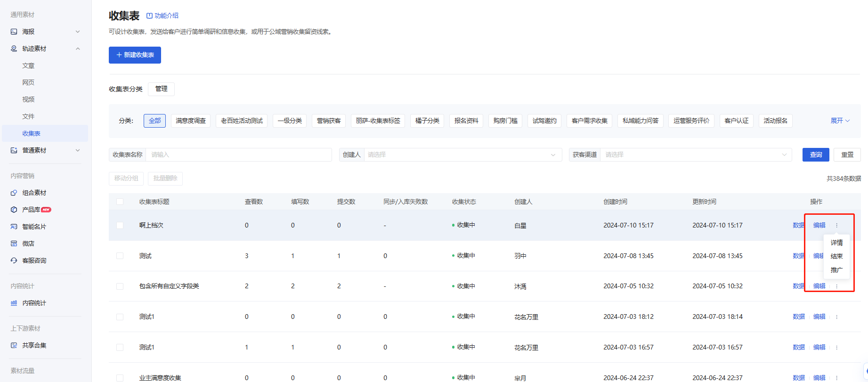Screen dimensions: 868x382
Task: Click the 新建收集表 button
Action: pyautogui.click(x=135, y=55)
